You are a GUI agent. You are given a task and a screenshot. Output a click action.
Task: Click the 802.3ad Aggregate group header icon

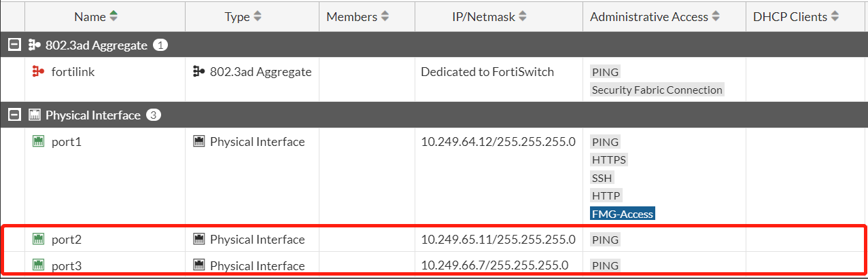click(x=34, y=45)
